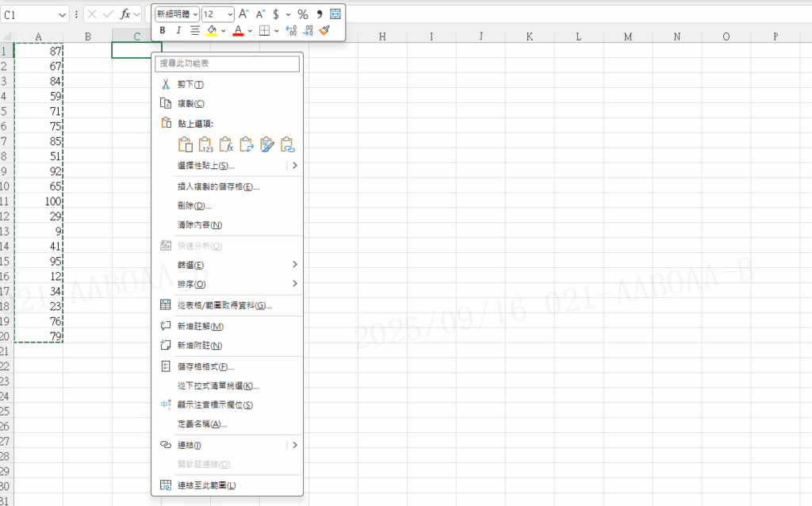
Task: Click 定義名稱 (Define Name) entry
Action: coord(202,424)
